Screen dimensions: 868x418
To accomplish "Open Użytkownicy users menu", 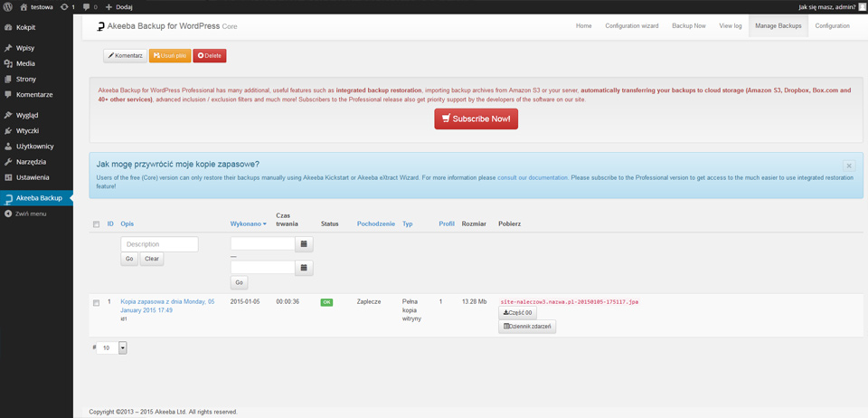I will click(x=36, y=147).
